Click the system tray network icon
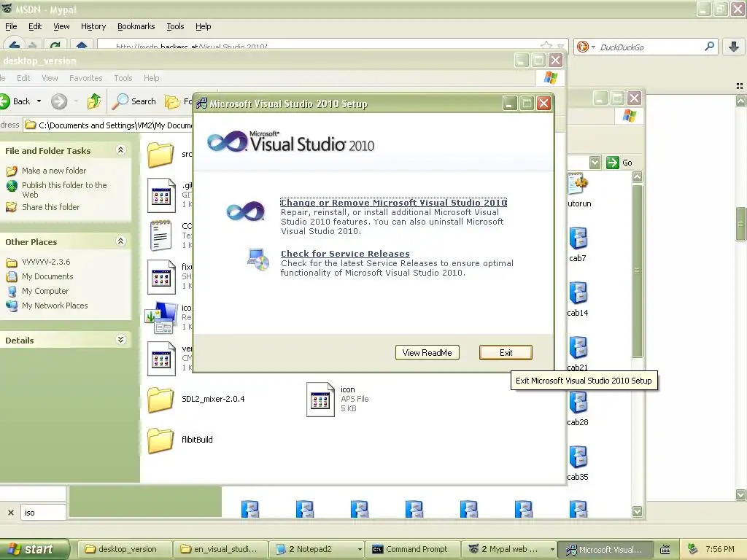Image resolution: width=747 pixels, height=560 pixels. point(692,549)
